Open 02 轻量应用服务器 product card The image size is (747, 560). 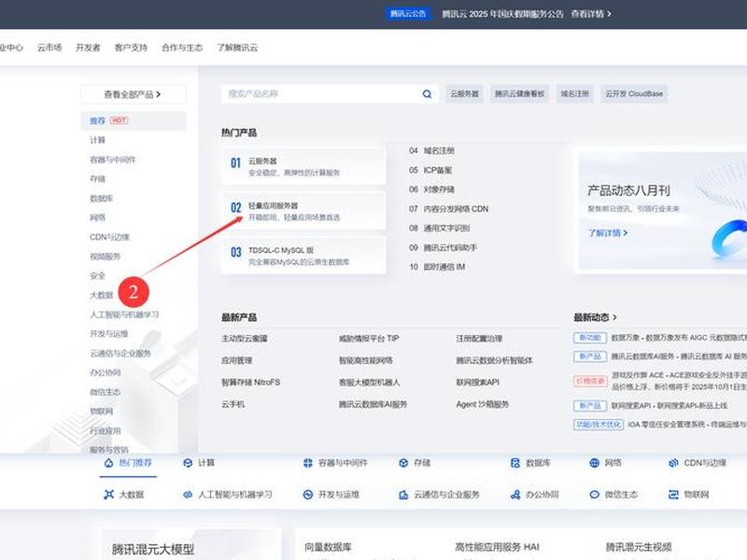pos(303,211)
